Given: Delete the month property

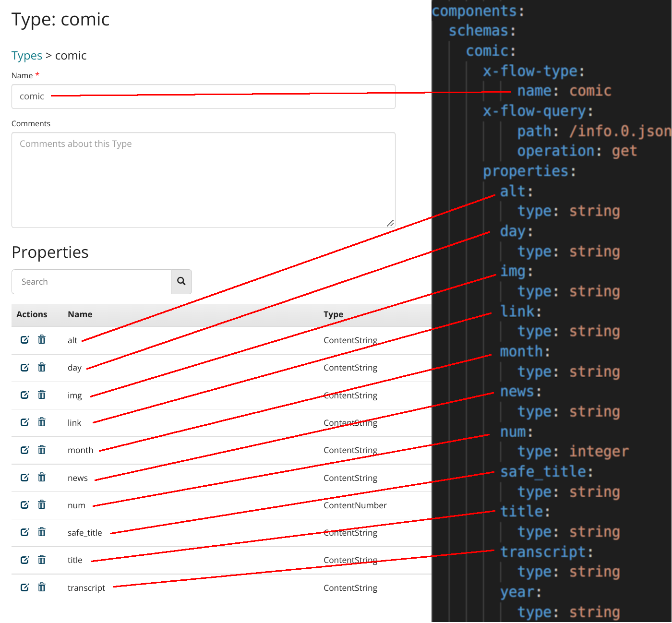Looking at the screenshot, I should coord(42,450).
